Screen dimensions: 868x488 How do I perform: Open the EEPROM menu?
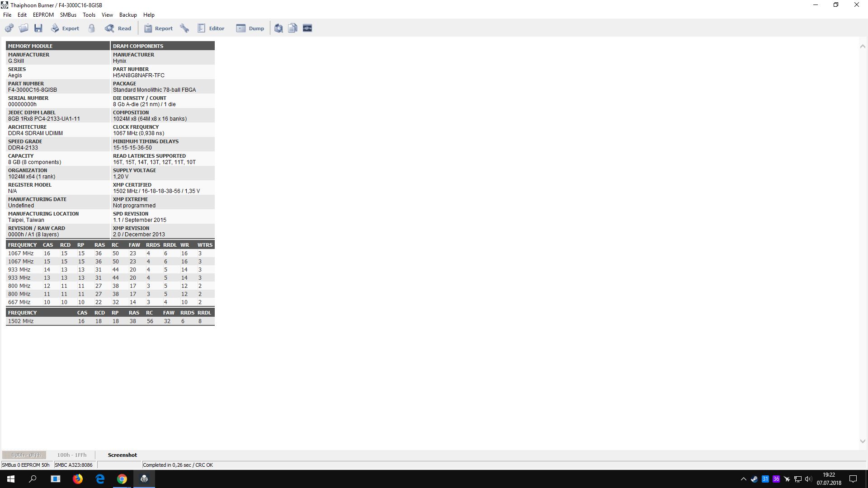43,15
